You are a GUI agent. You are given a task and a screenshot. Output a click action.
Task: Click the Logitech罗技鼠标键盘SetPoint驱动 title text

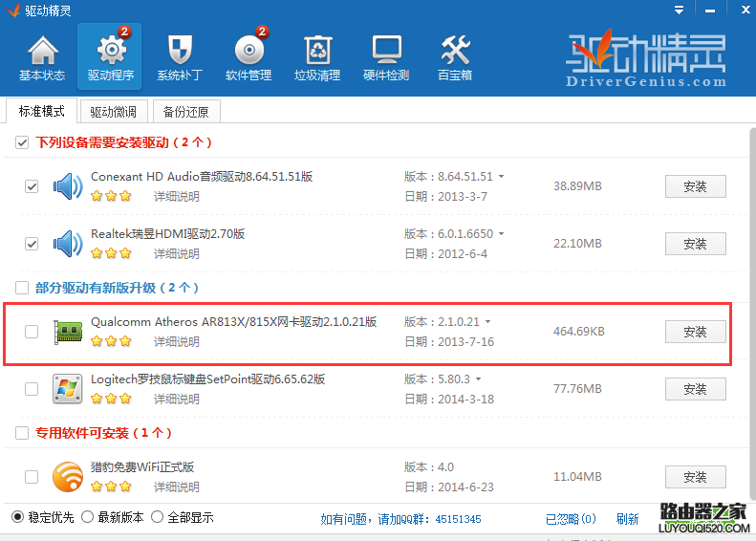[207, 379]
